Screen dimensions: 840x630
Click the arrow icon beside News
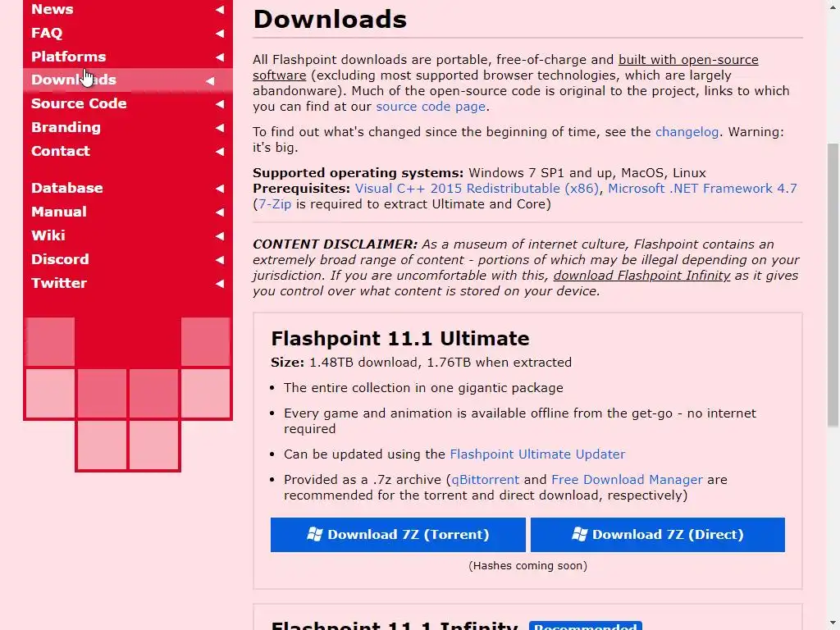point(220,10)
